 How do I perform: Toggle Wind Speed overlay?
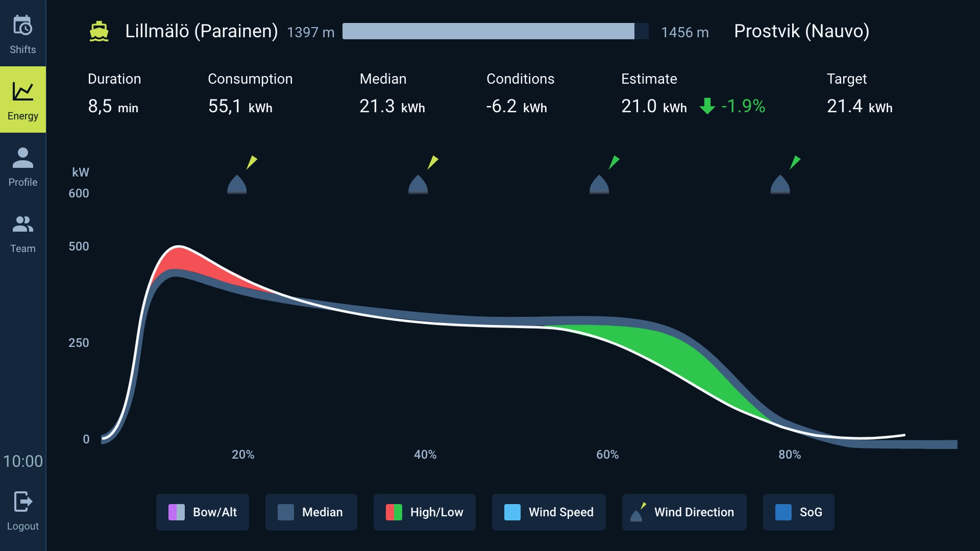(x=549, y=512)
